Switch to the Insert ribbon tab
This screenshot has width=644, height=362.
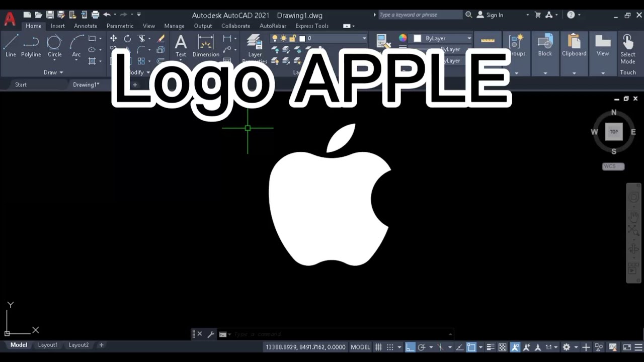coord(58,26)
